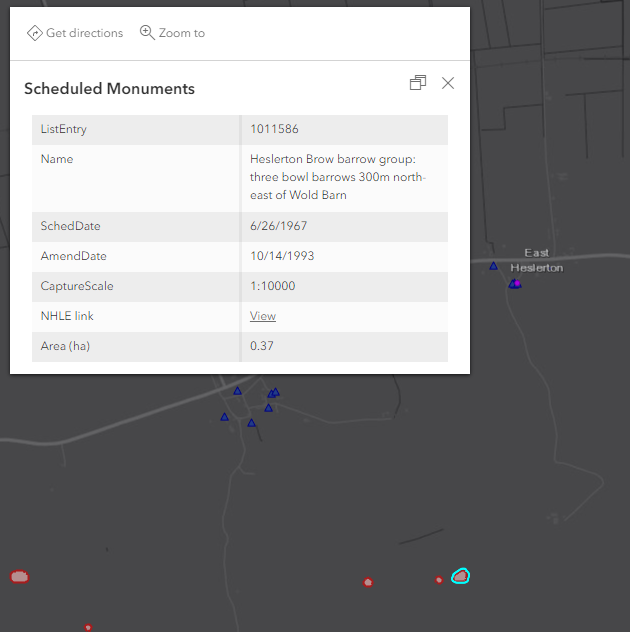Select the cyan highlighted monument polygon
This screenshot has height=632, width=630.
pos(460,576)
